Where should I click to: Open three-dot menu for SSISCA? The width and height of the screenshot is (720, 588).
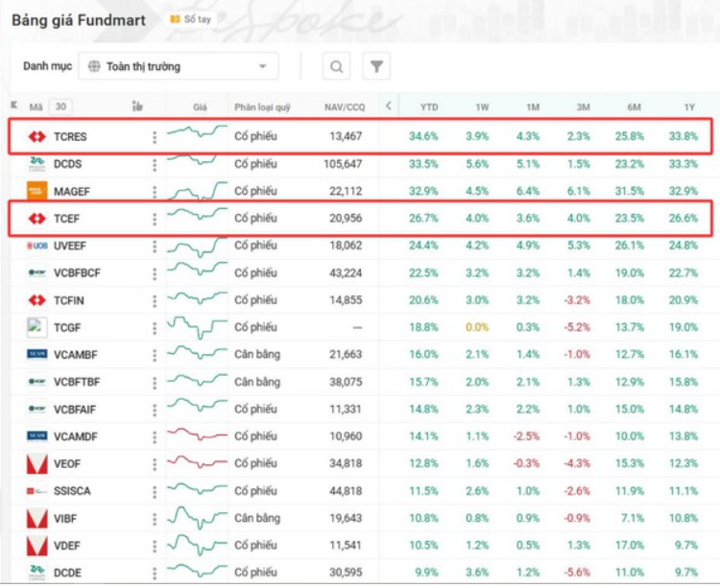coord(155,492)
